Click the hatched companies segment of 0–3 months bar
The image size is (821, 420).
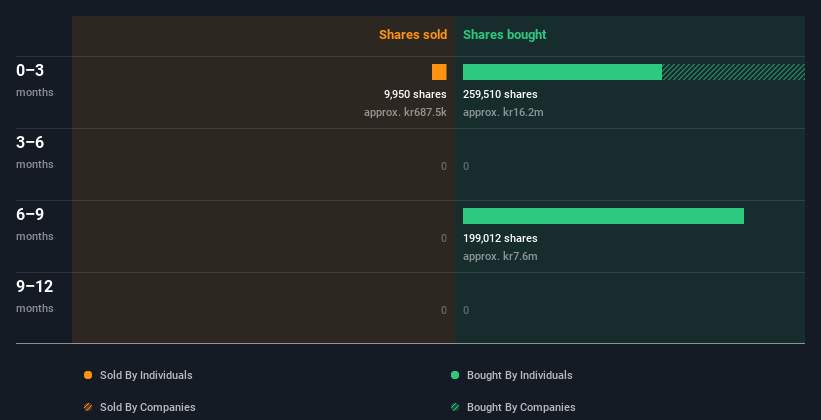[x=733, y=72]
